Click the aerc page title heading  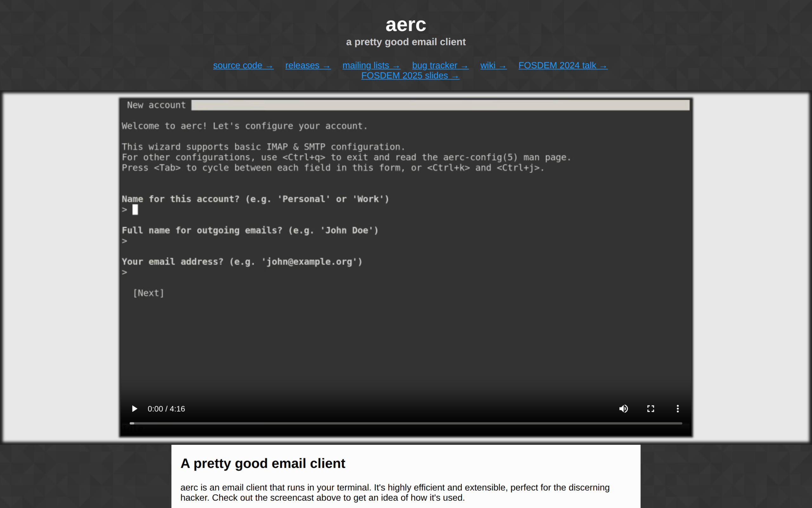406,24
